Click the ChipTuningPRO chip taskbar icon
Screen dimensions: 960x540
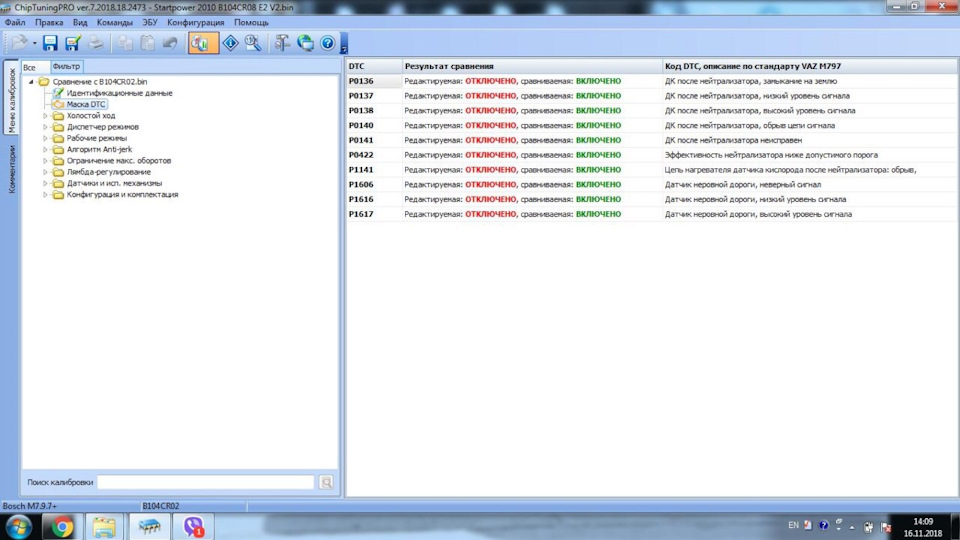coord(149,527)
